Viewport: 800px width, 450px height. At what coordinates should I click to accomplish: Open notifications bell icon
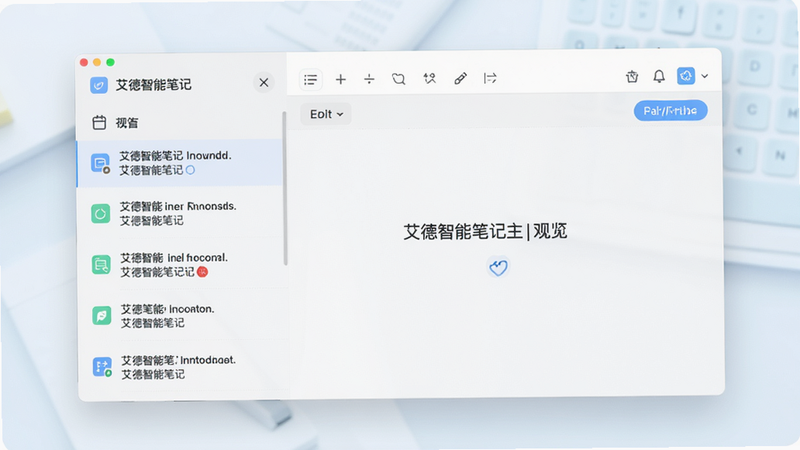tap(659, 77)
